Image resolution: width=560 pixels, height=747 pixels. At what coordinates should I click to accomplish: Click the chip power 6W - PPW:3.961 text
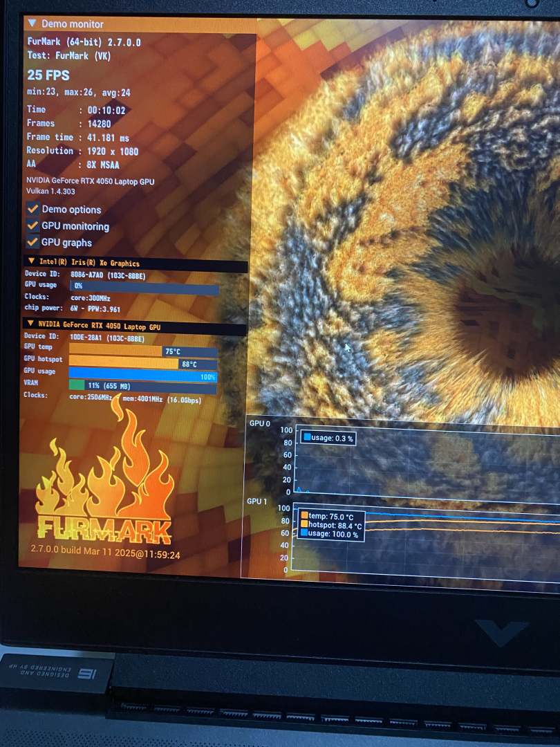click(95, 309)
